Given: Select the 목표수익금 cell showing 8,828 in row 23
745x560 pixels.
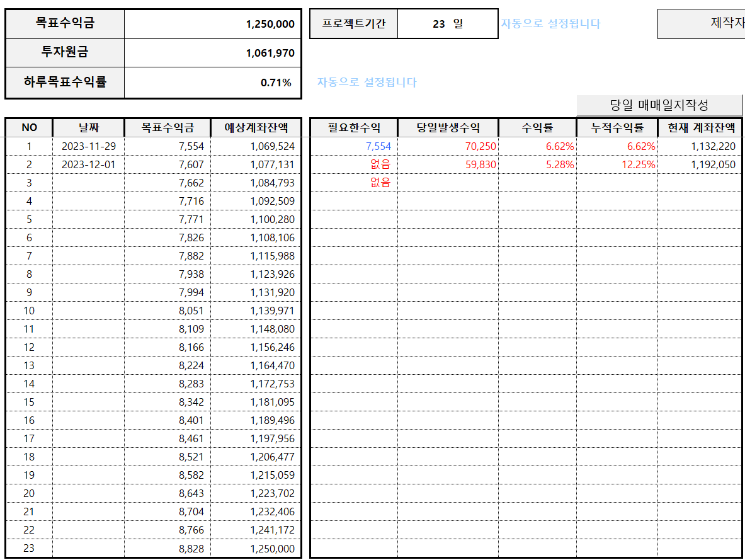Looking at the screenshot, I should coord(168,549).
